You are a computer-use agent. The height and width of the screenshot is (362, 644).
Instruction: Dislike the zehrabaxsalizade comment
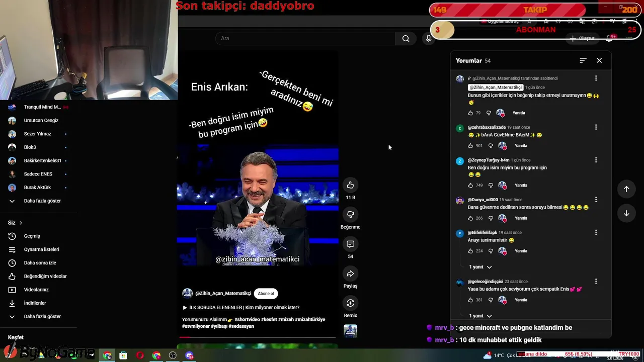click(491, 146)
